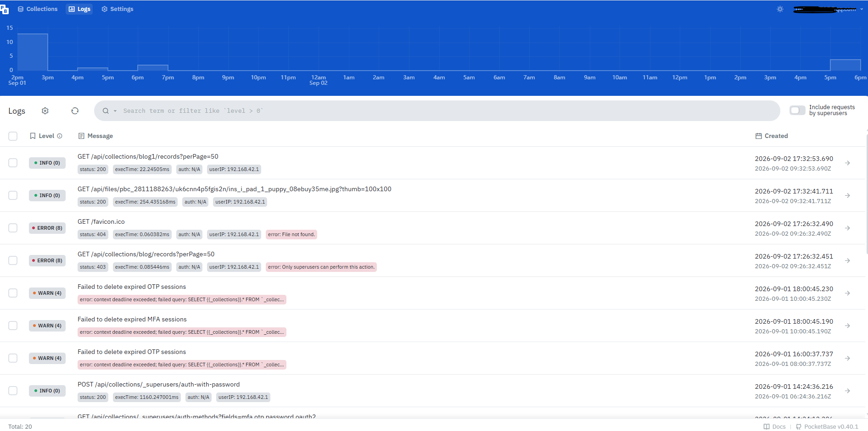The width and height of the screenshot is (868, 431).
Task: Click the Docs book icon in footer
Action: click(x=767, y=427)
